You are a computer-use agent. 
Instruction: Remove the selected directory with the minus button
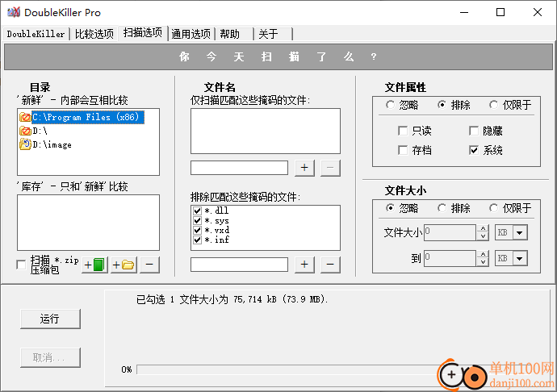click(x=149, y=265)
